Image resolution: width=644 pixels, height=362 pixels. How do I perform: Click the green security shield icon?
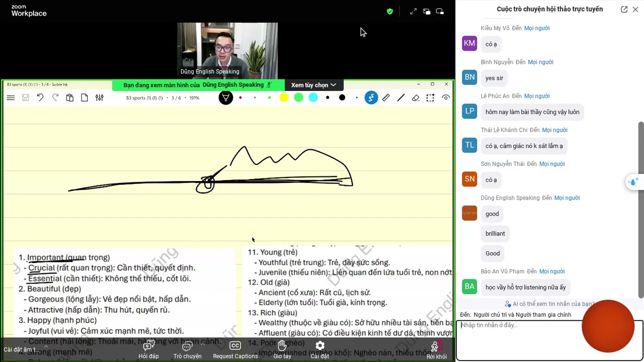coord(390,11)
